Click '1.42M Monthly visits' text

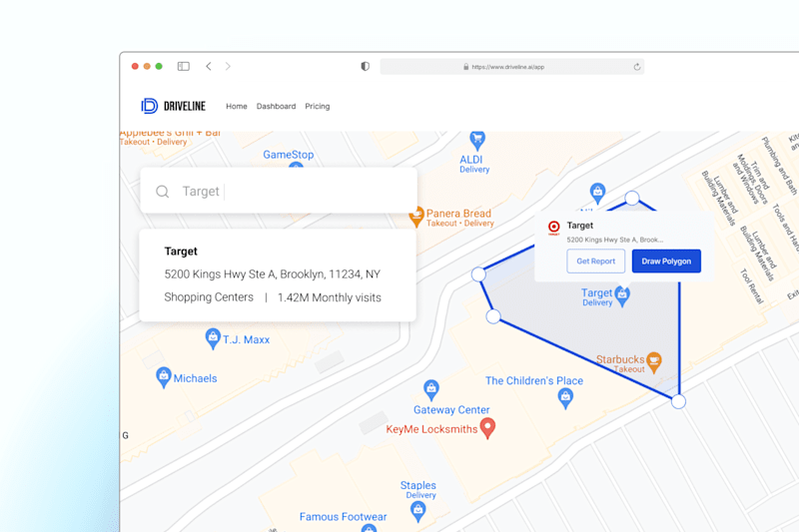(330, 297)
